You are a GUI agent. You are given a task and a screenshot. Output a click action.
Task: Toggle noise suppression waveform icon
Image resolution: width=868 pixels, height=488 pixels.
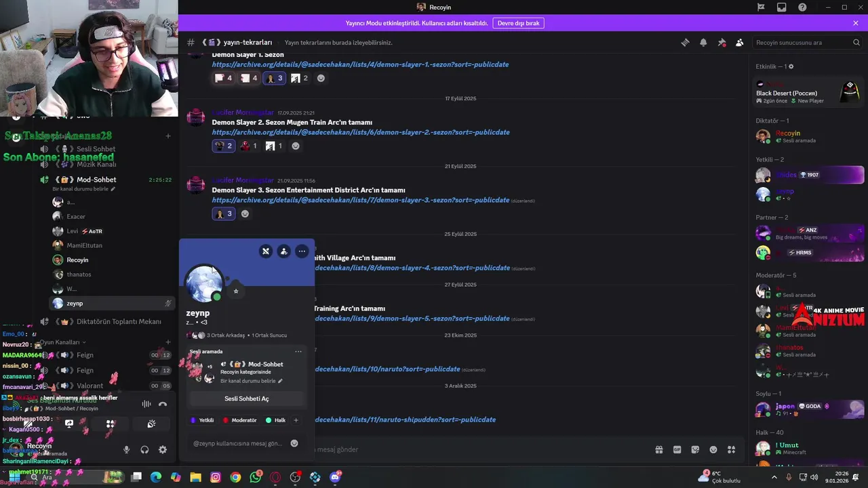click(146, 405)
